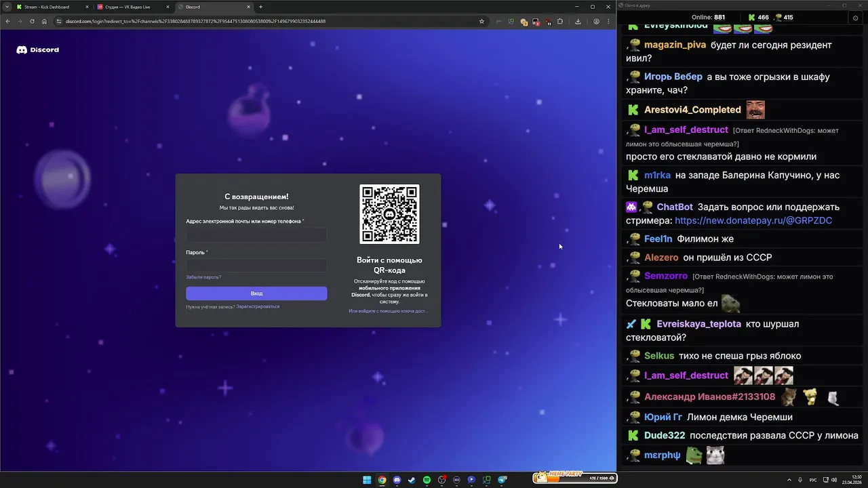Open a new browser tab
This screenshot has height=488, width=868.
coord(260,7)
